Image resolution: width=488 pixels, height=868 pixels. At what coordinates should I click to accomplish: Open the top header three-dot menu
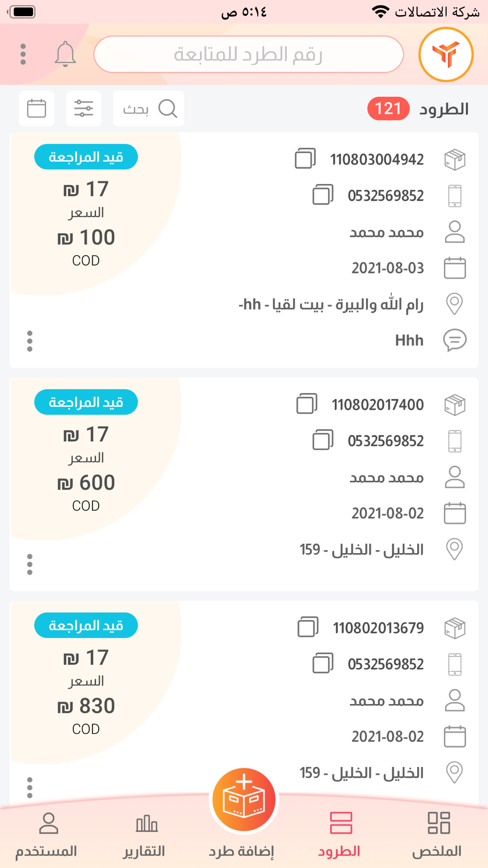click(23, 54)
